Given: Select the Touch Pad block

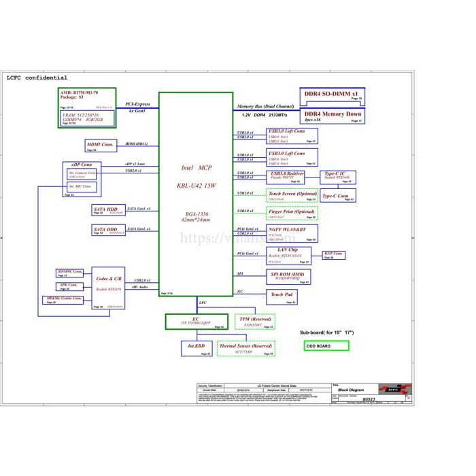Looking at the screenshot, I should [282, 297].
